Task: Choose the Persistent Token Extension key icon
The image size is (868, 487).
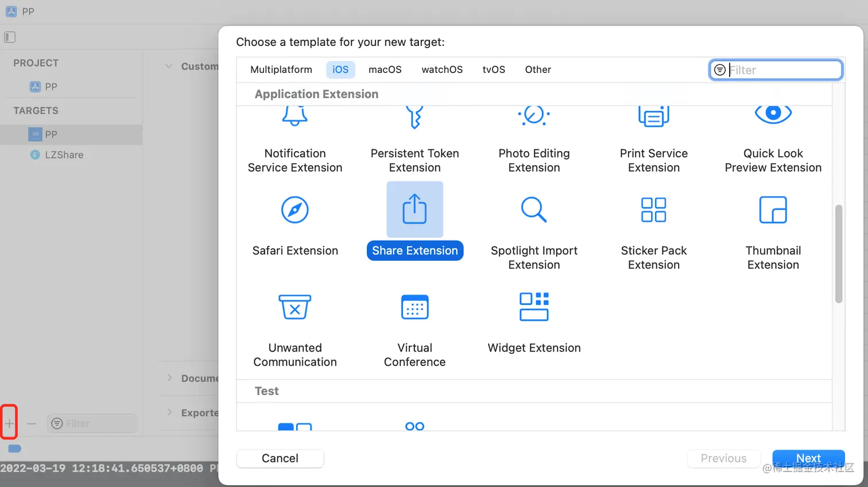Action: click(414, 117)
